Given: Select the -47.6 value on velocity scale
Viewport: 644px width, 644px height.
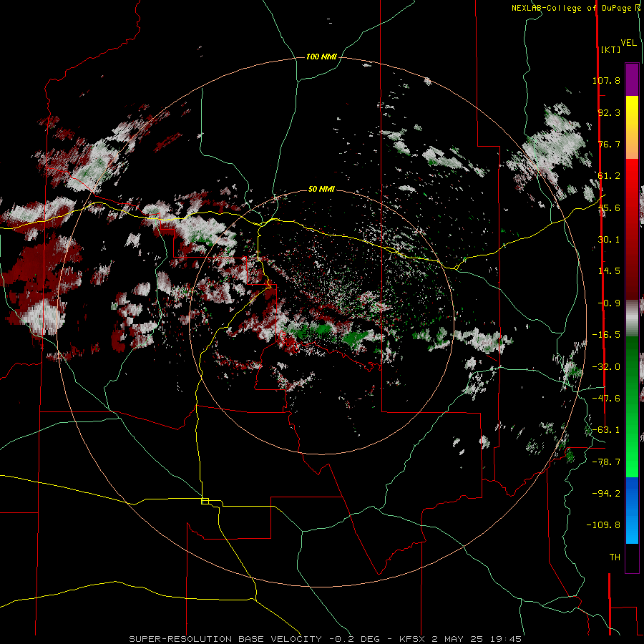Looking at the screenshot, I should point(606,399).
